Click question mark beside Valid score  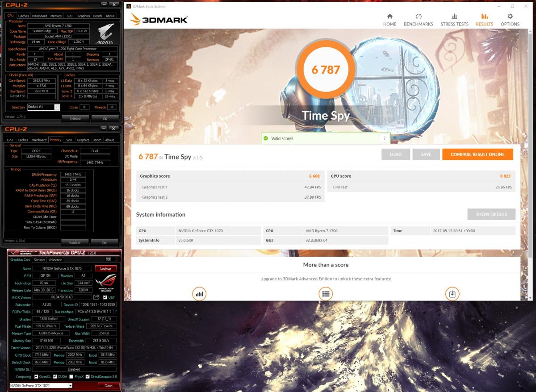pos(384,138)
